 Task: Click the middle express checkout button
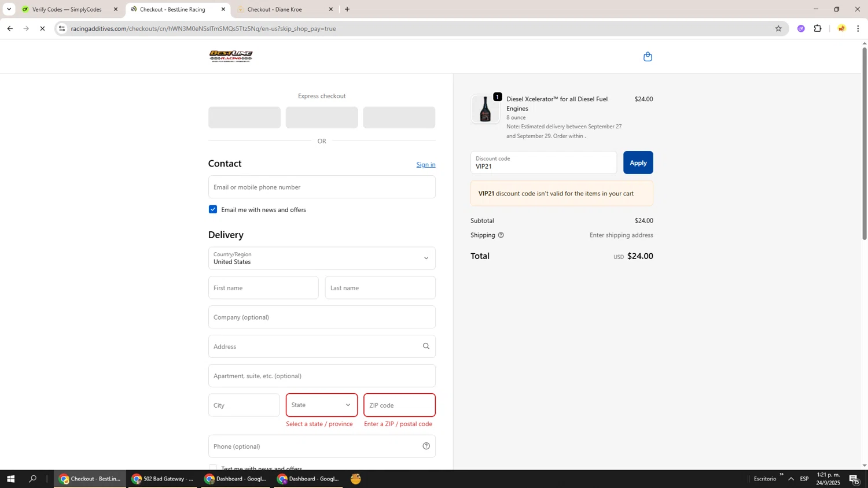tap(322, 117)
